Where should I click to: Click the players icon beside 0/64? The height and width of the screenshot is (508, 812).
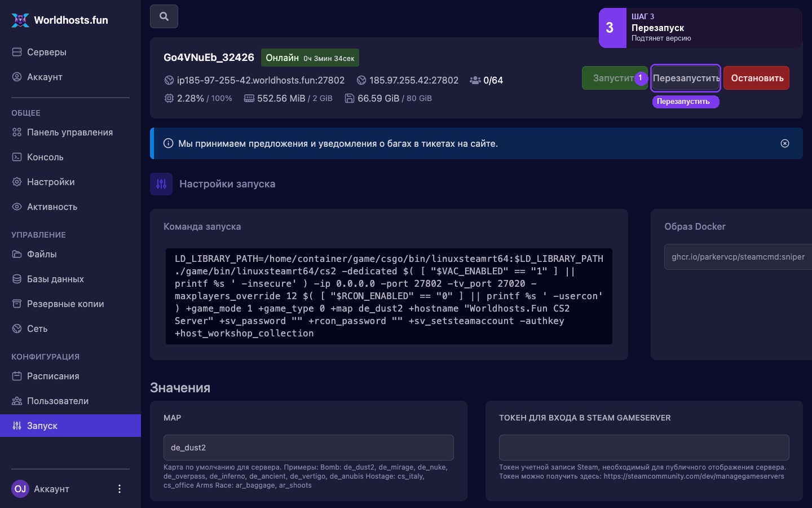pyautogui.click(x=475, y=80)
